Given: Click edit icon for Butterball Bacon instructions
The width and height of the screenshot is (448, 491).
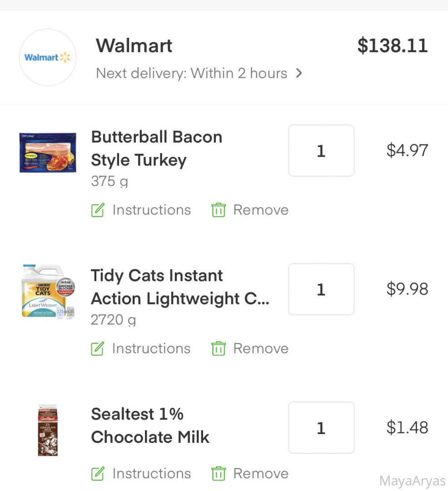Looking at the screenshot, I should [98, 210].
